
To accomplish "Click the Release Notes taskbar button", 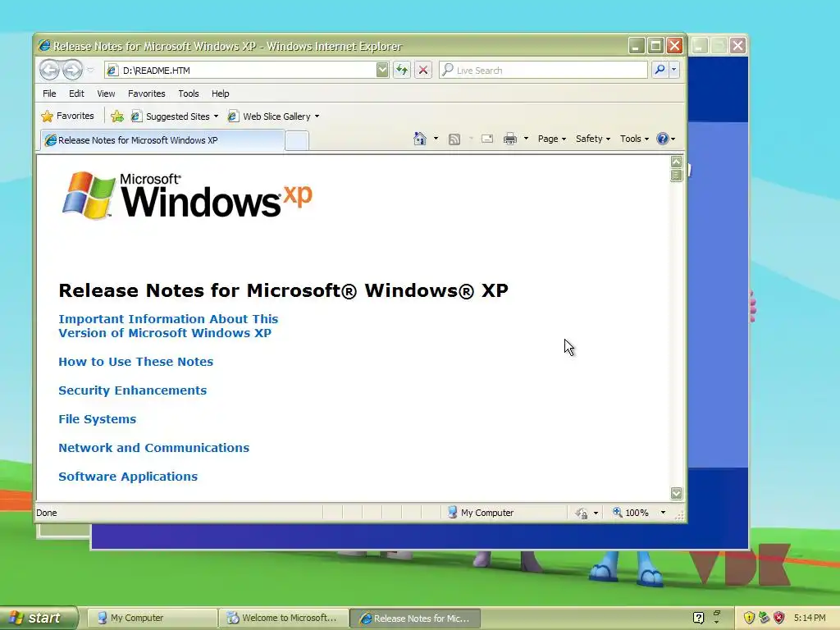I will click(x=415, y=619).
